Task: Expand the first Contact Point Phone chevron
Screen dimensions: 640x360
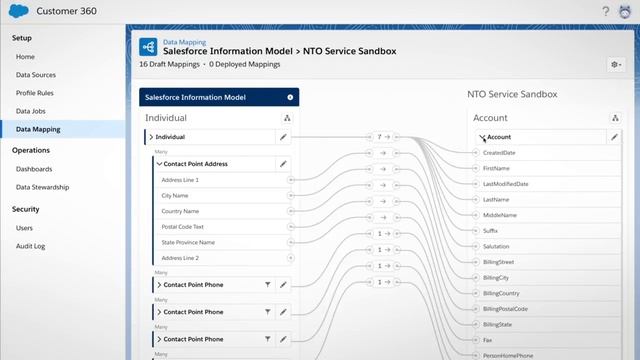Action: click(x=159, y=284)
